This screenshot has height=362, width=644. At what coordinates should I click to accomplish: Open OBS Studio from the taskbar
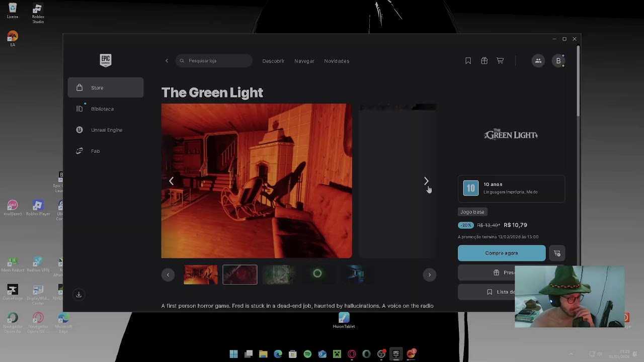pyautogui.click(x=381, y=354)
